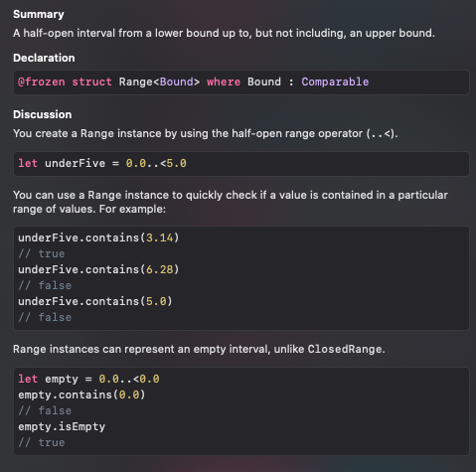Click the // true comment under empty.isEmpty
Image resolution: width=476 pixels, height=472 pixels.
coord(42,442)
